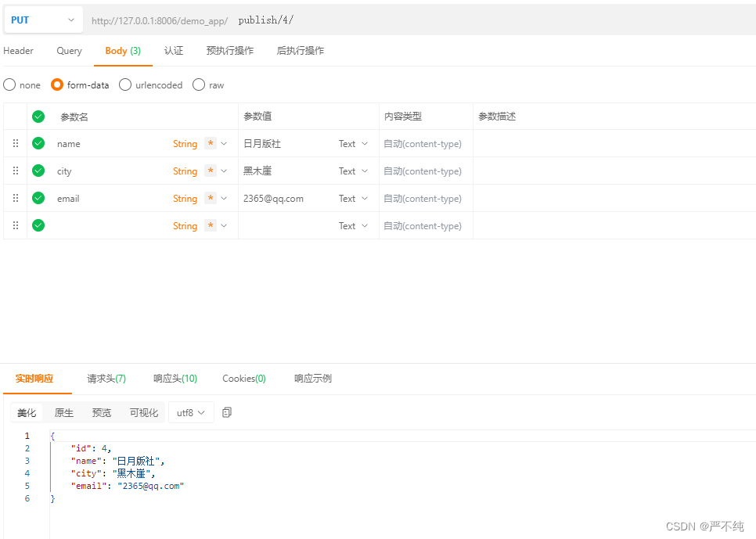Switch to the Query tab
Image resolution: width=756 pixels, height=539 pixels.
(69, 51)
